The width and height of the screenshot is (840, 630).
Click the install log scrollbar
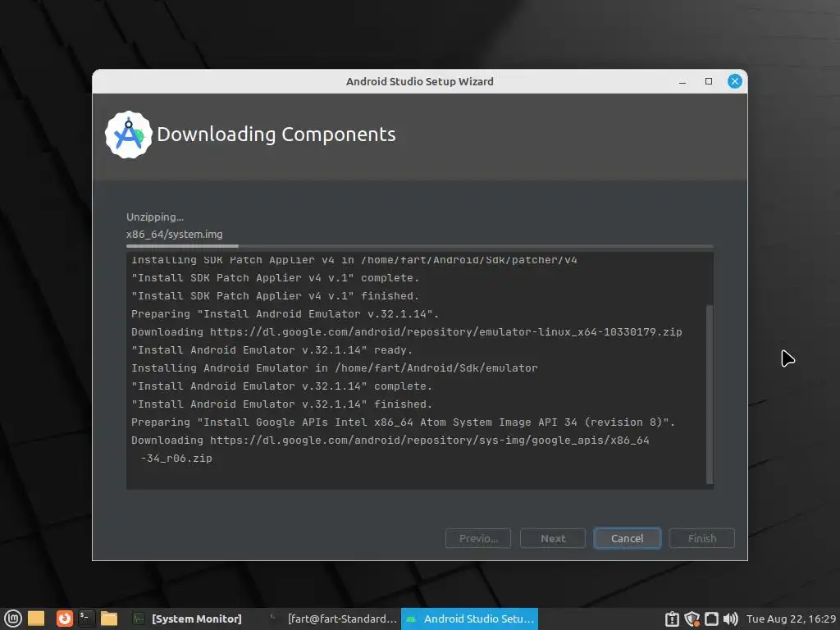[710, 395]
